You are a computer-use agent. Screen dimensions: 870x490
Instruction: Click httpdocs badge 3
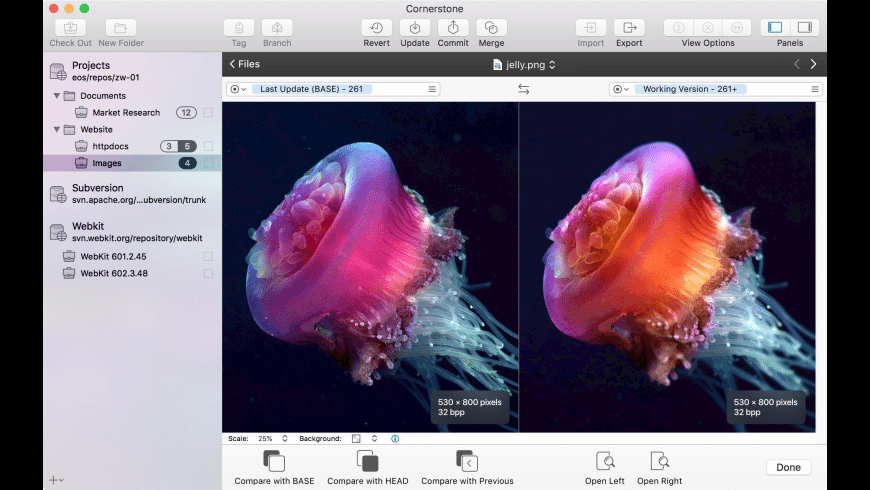(169, 146)
